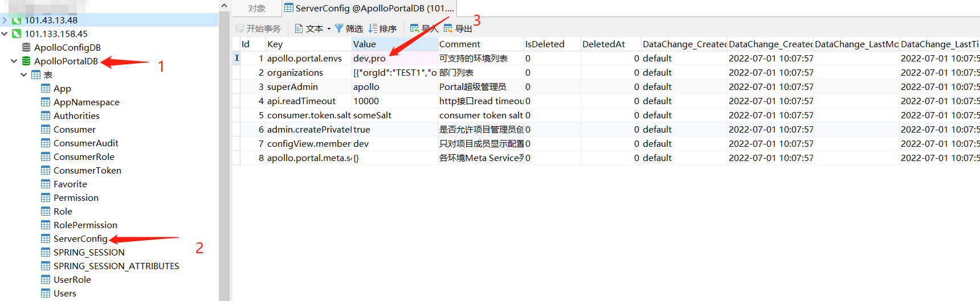This screenshot has width=980, height=301.
Task: Click the sidebar vertical scrollbar up arrow
Action: coord(224,6)
